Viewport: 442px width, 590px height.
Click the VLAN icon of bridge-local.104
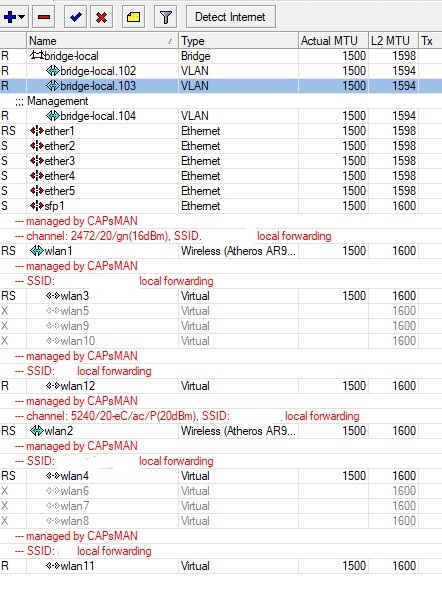(52, 116)
